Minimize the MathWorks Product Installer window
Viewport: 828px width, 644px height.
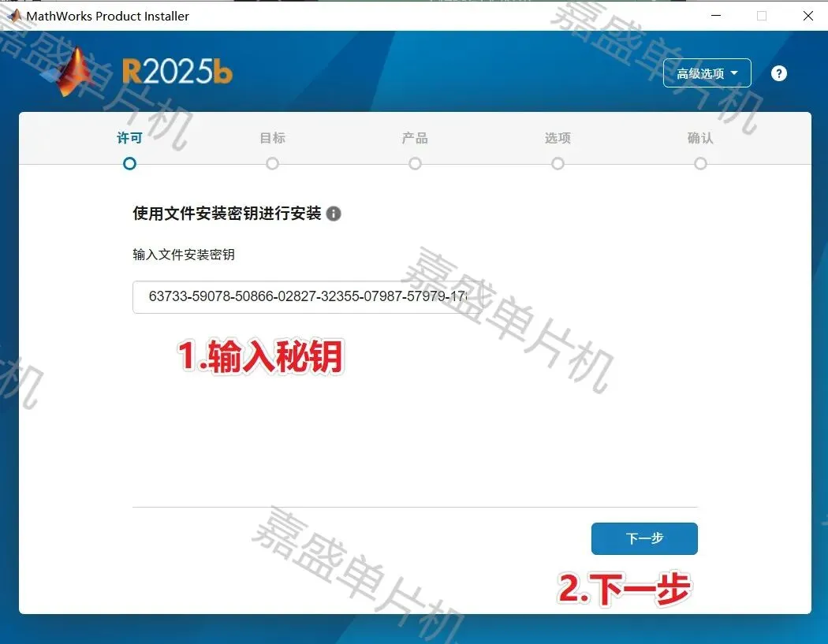(716, 16)
